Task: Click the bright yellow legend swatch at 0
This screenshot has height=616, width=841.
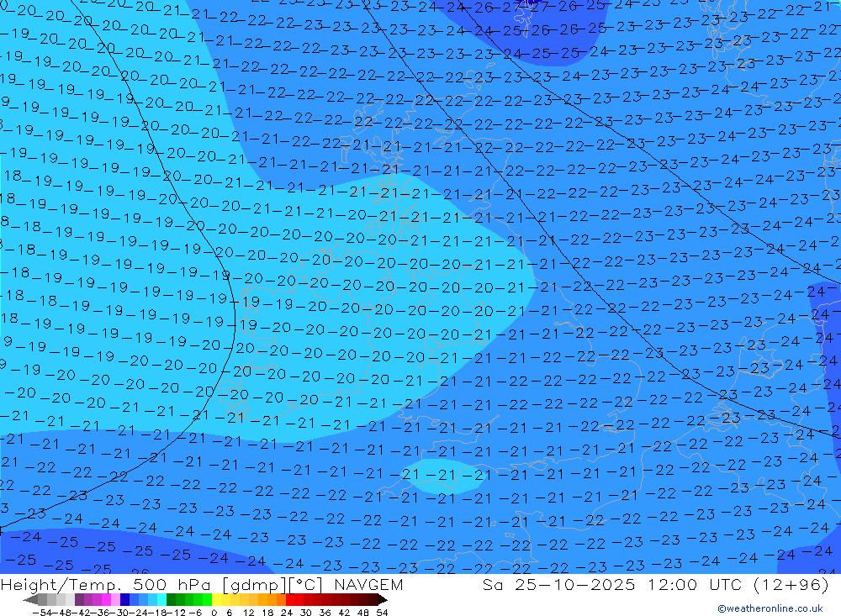Action: point(217,599)
